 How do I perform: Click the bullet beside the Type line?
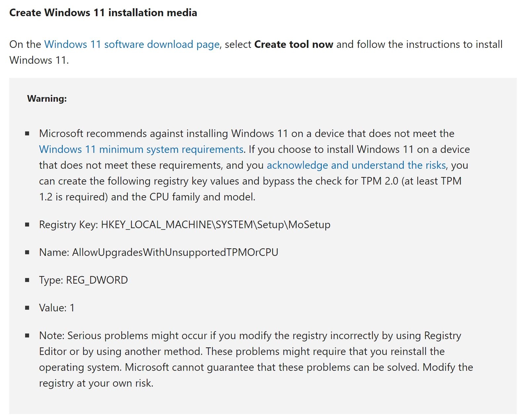click(27, 280)
